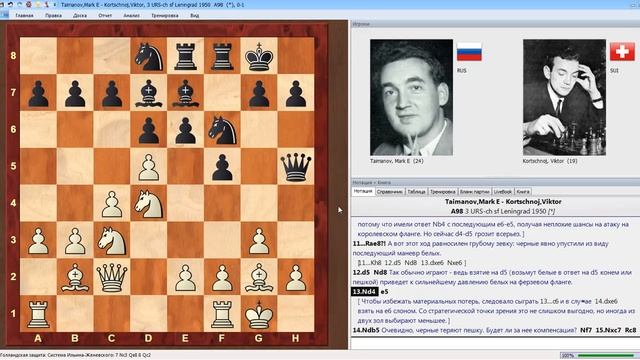
Task: Click the white king on g1
Action: point(259,314)
